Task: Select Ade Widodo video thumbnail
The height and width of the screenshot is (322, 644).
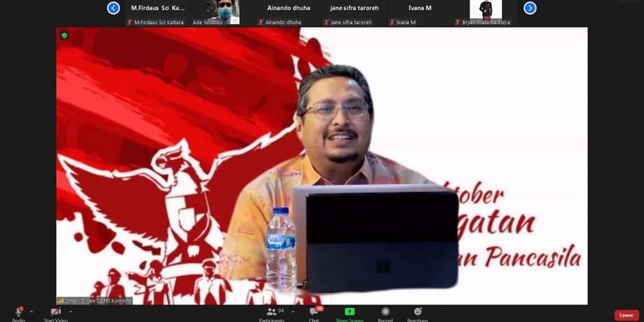Action: (x=224, y=13)
